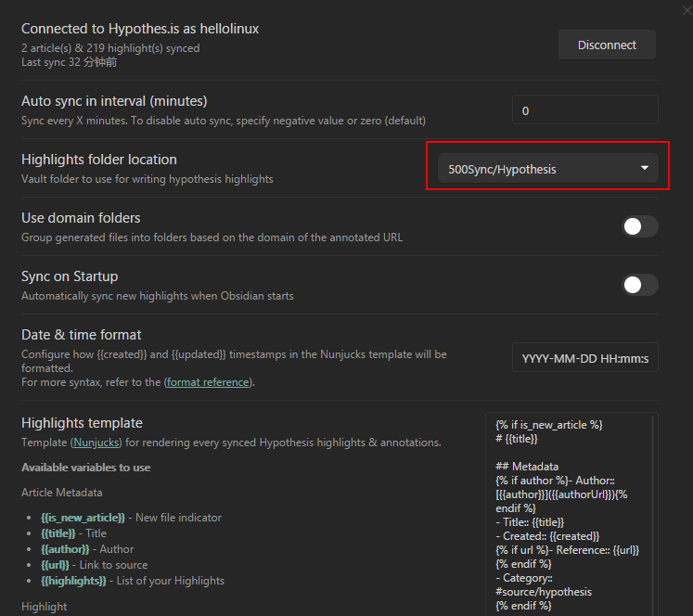Click the 'Article Metadata' label

tap(62, 493)
